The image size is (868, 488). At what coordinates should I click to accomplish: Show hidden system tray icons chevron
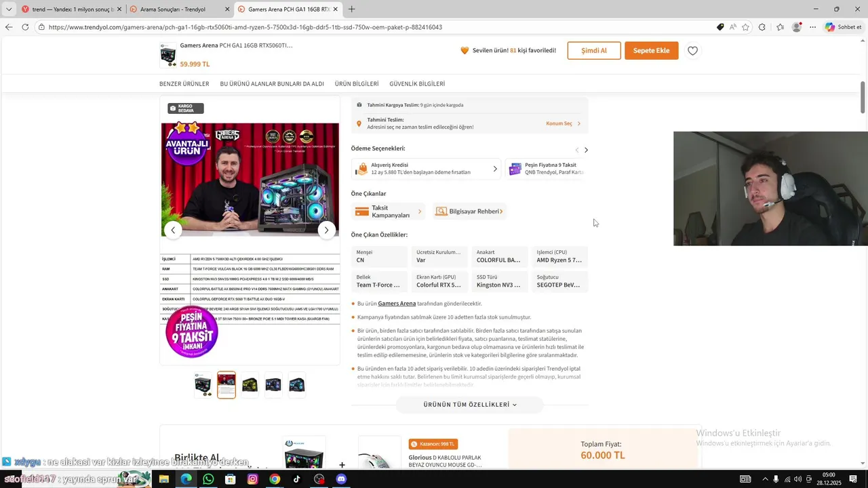(x=765, y=479)
